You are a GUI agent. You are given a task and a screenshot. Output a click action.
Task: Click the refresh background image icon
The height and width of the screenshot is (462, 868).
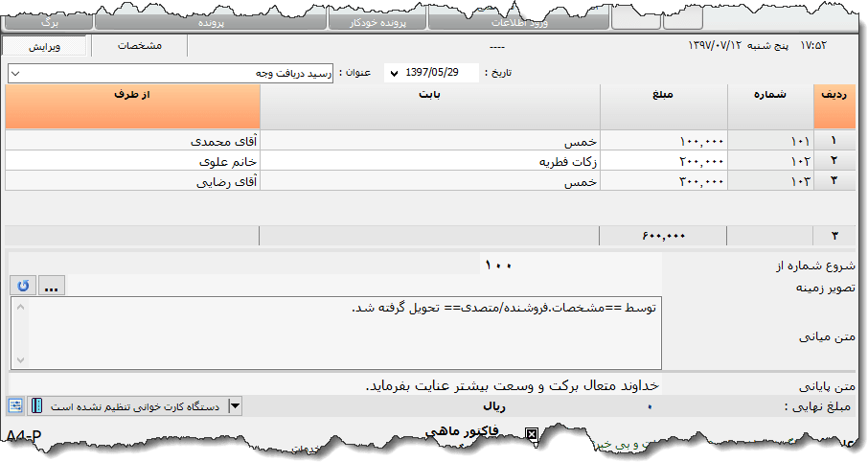click(x=23, y=286)
